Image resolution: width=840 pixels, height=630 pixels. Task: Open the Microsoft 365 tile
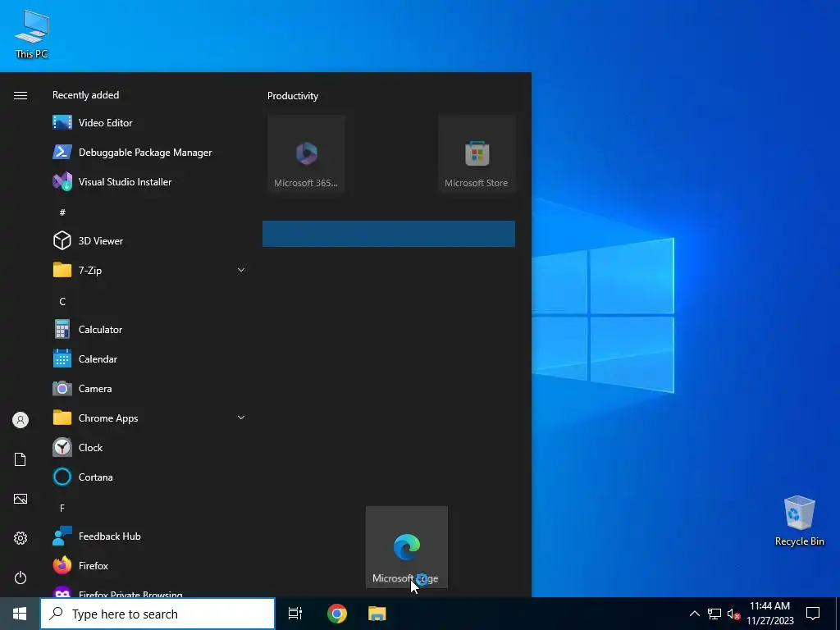pyautogui.click(x=307, y=153)
